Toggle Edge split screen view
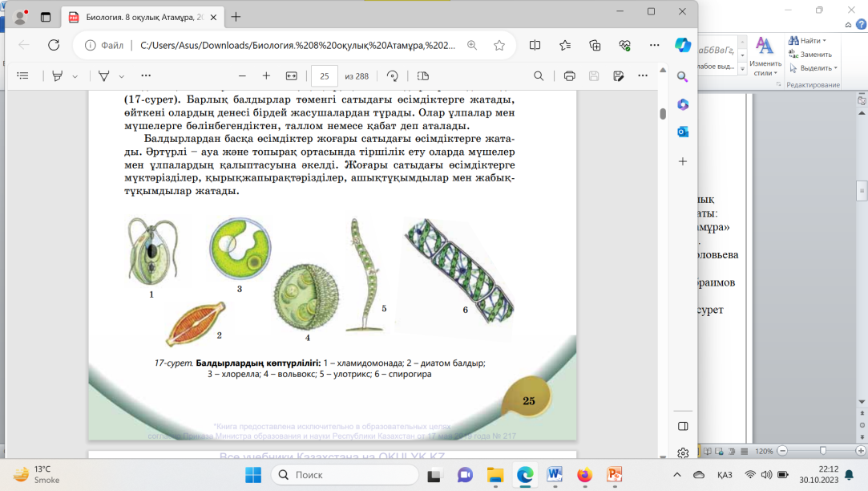 point(535,46)
